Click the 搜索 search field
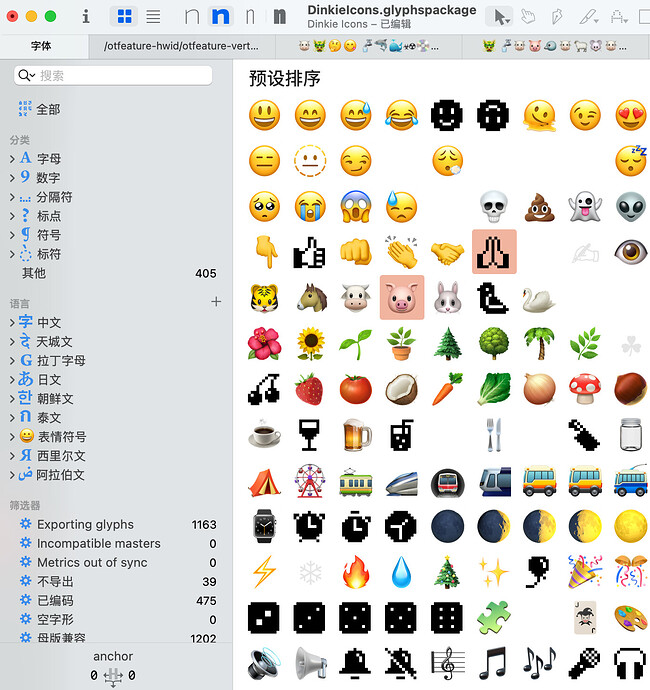650x690 pixels. (114, 75)
